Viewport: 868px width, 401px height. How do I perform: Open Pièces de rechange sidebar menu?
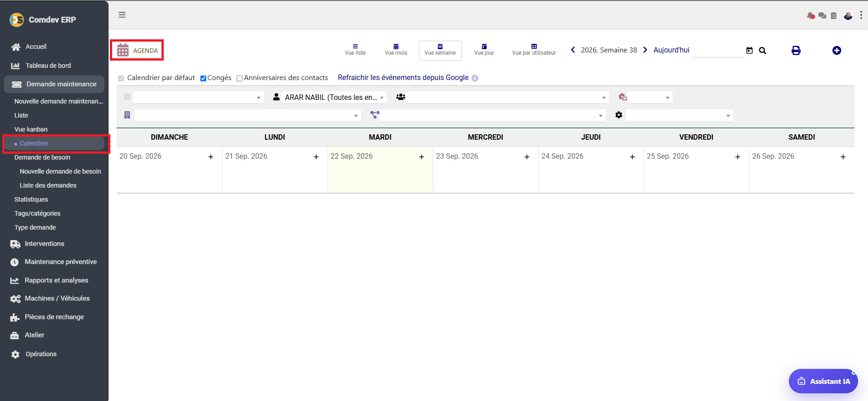[x=54, y=317]
